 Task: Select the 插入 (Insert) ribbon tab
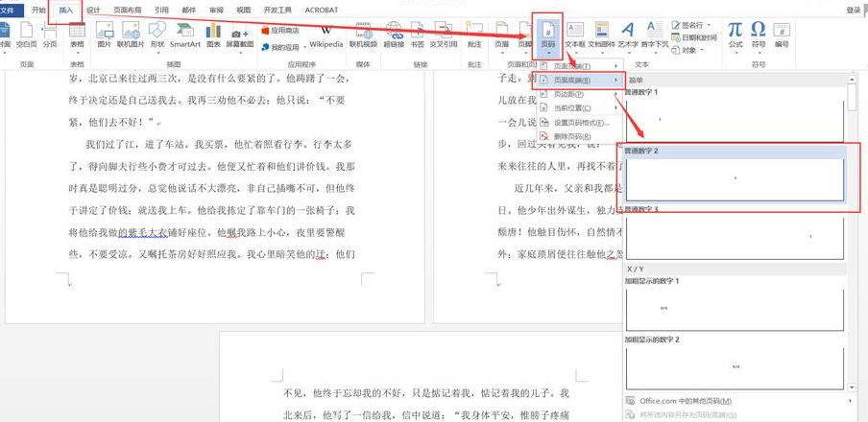[66, 10]
